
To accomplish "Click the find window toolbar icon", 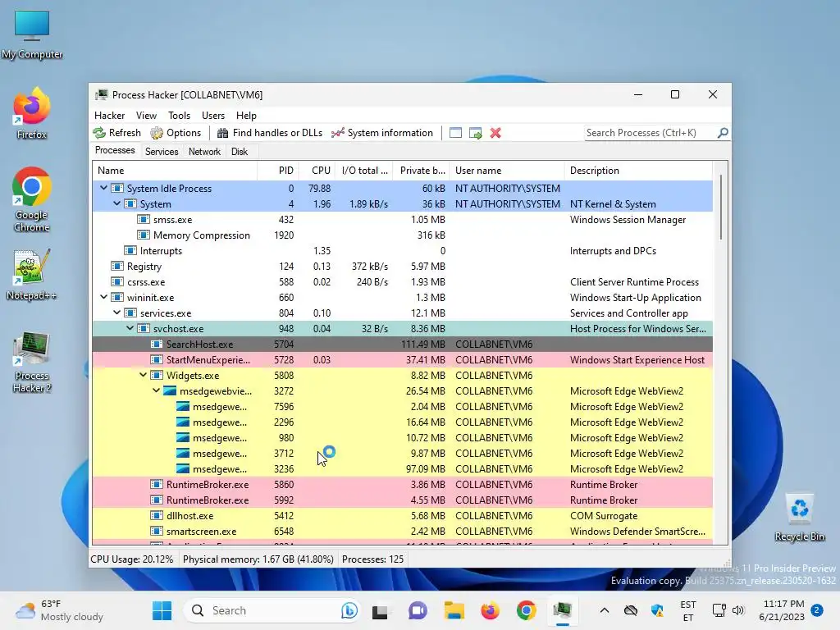I will click(x=455, y=133).
